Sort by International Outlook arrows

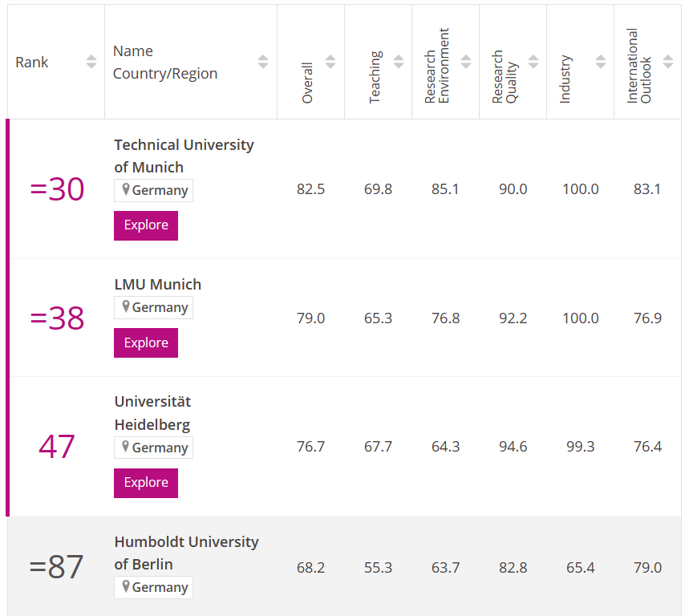coord(668,63)
